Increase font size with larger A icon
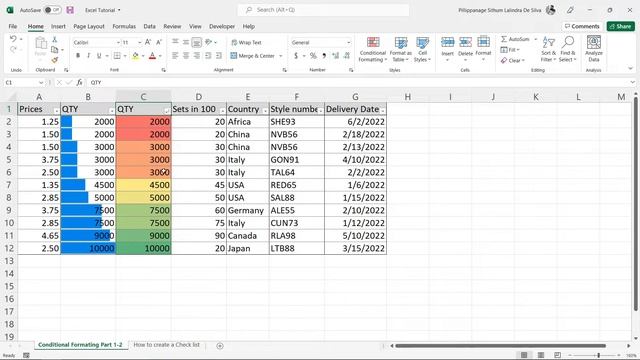This screenshot has width=640, height=360. coord(148,42)
